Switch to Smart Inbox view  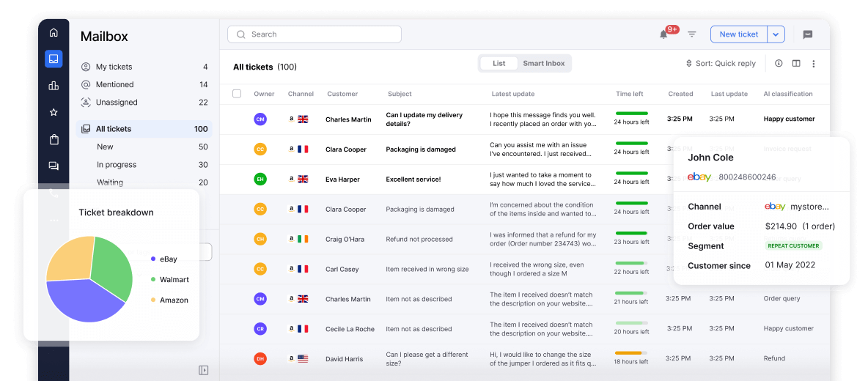(543, 64)
